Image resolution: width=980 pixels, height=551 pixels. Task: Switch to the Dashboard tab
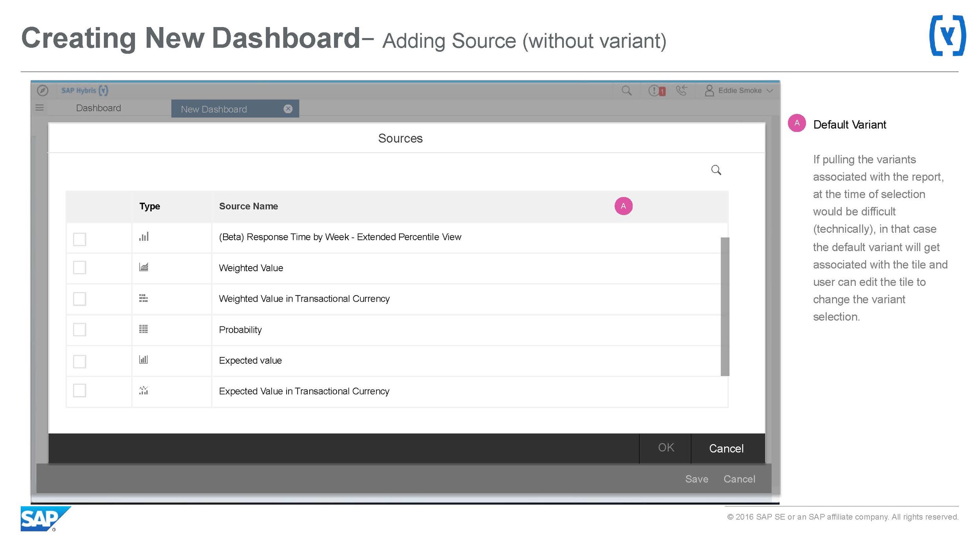[x=98, y=108]
